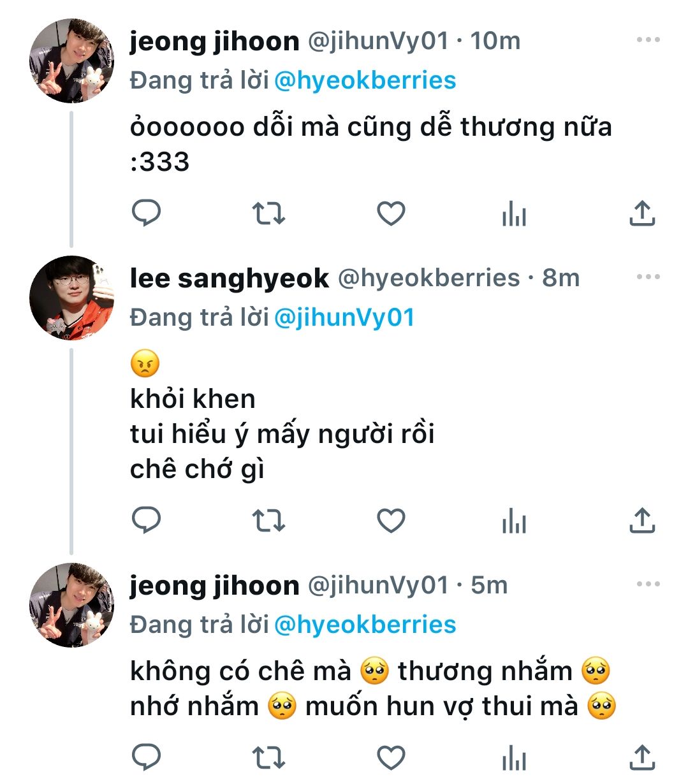Reply to the first jeong jihoon tweet
Screen dimensions: 688x784
(x=146, y=213)
